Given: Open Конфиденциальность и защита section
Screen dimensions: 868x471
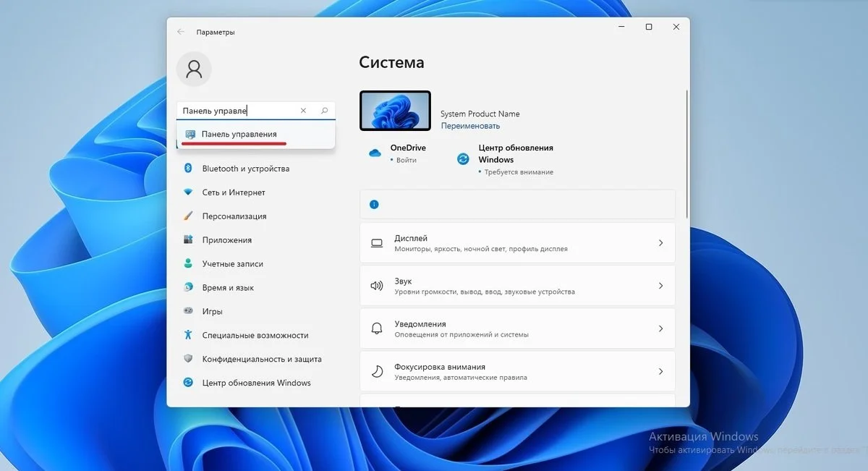Looking at the screenshot, I should pos(262,359).
